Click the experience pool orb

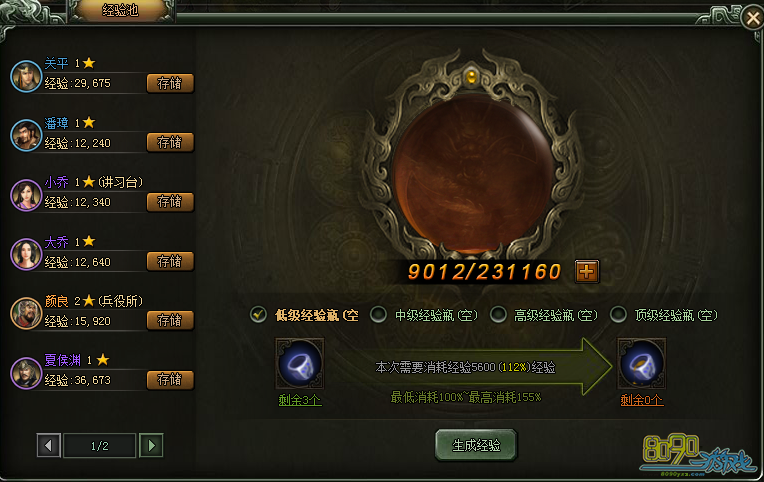pyautogui.click(x=471, y=174)
